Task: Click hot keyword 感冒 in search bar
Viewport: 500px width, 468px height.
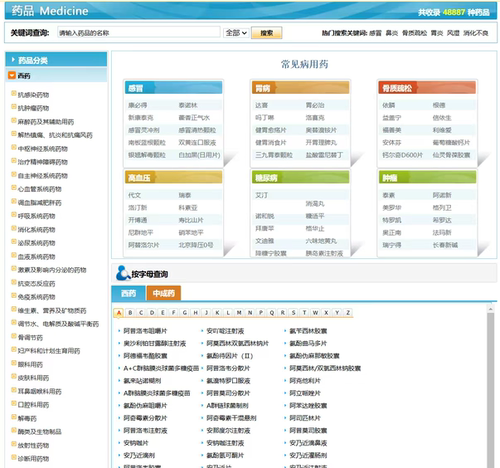Action: click(x=375, y=33)
